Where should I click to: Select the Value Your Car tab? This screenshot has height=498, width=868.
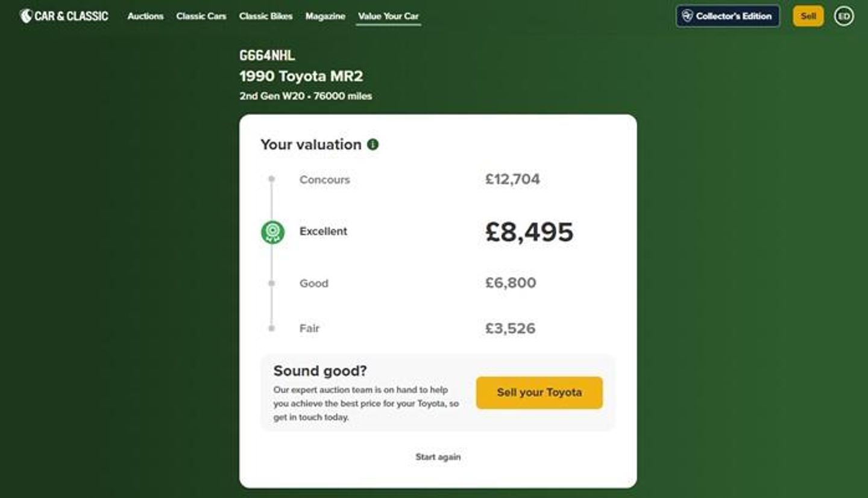(x=388, y=16)
